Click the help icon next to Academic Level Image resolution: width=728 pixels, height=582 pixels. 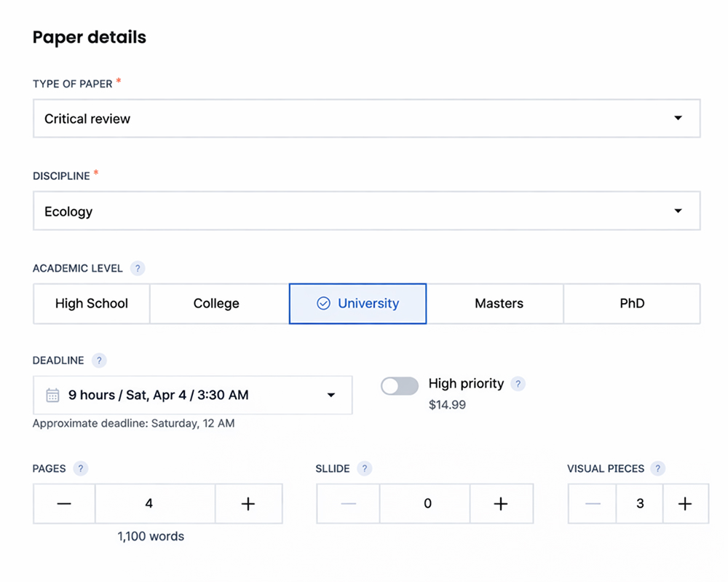(137, 268)
